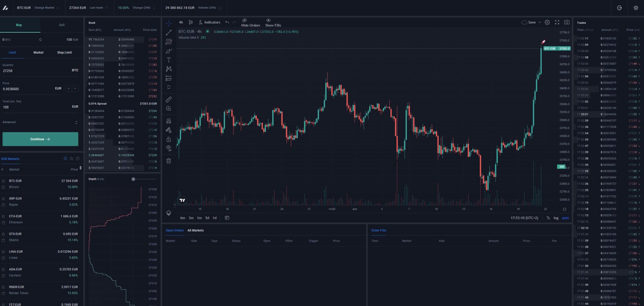Click Hide Orders on the chart
Image resolution: width=644 pixels, height=306 pixels.
[251, 23]
